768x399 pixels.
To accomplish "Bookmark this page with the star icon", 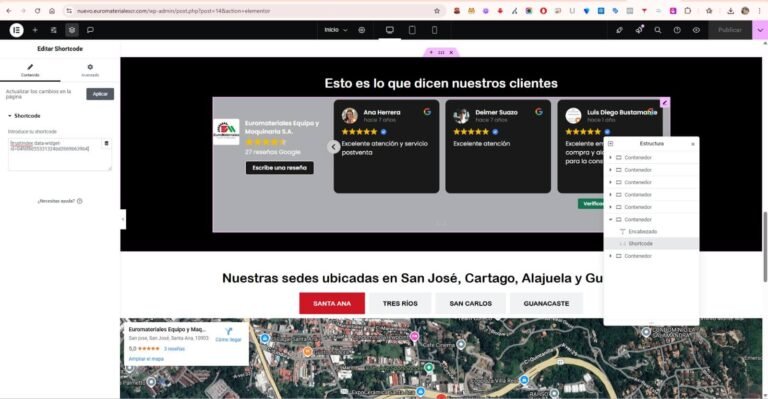I will click(x=437, y=11).
